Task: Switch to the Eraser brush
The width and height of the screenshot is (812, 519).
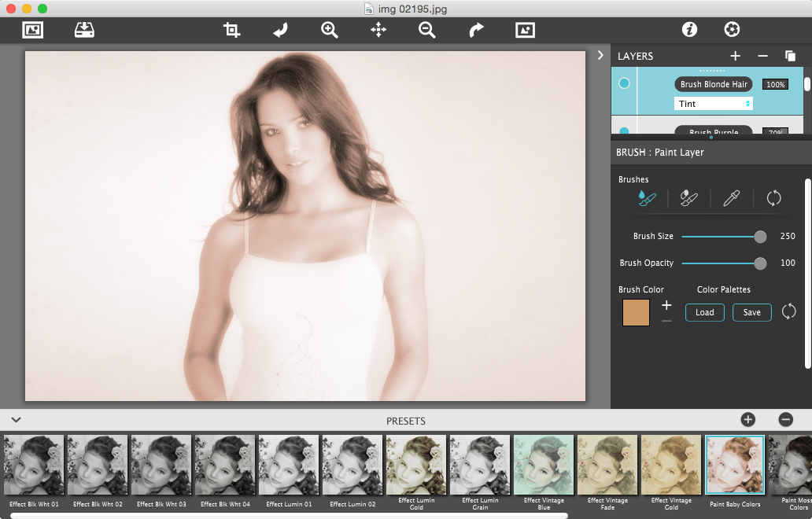Action: pyautogui.click(x=688, y=198)
